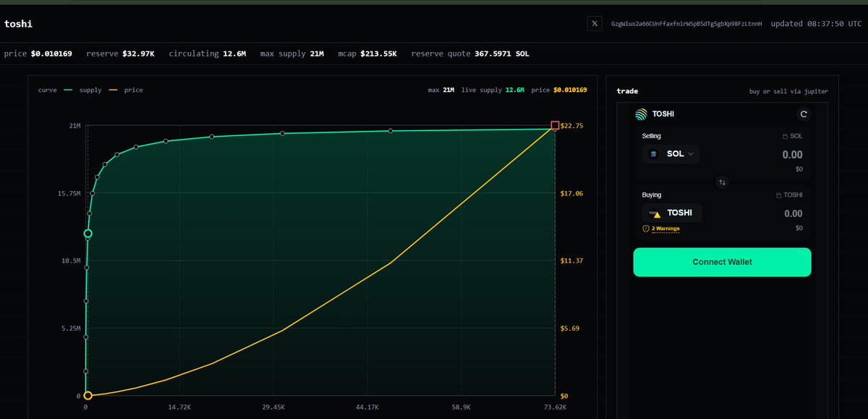Click the 15.75M left axis label
The image size is (868, 419).
[x=68, y=193]
